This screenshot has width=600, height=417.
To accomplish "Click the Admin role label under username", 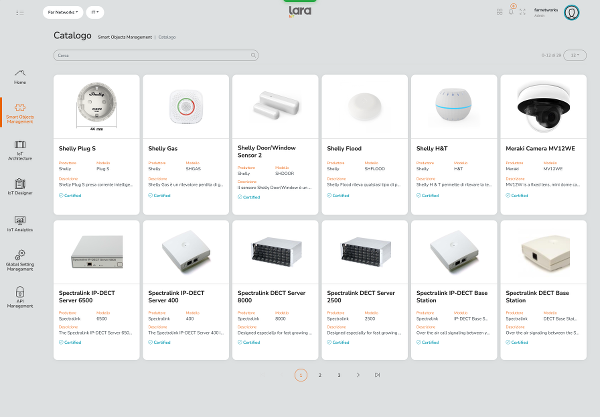I will [539, 16].
